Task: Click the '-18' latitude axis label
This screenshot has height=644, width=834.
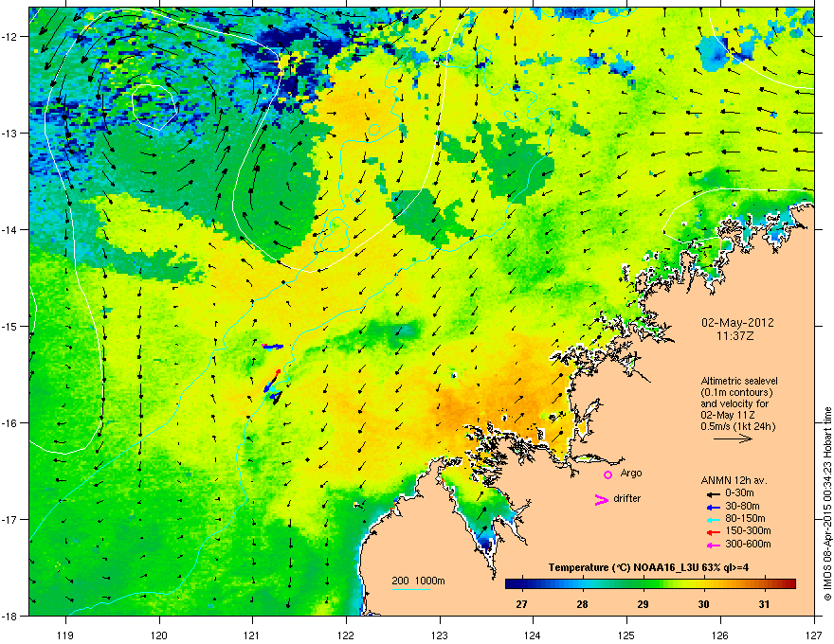Action: [x=11, y=616]
